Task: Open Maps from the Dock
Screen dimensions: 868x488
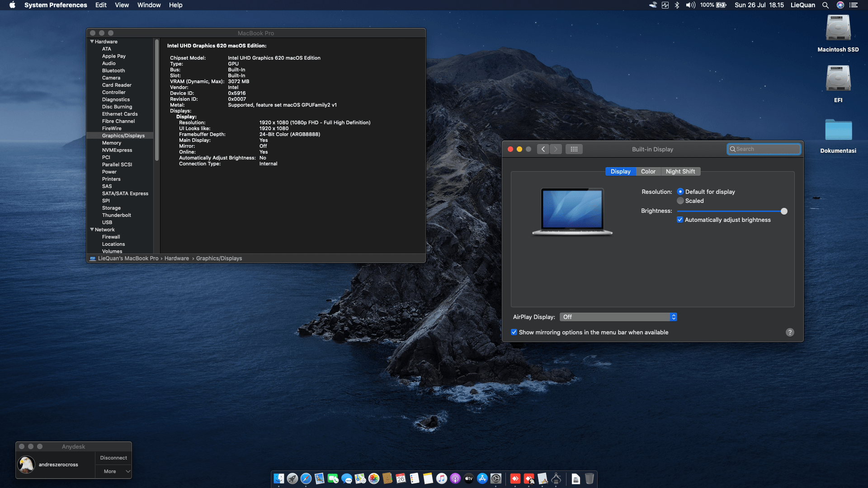Action: coord(360,479)
